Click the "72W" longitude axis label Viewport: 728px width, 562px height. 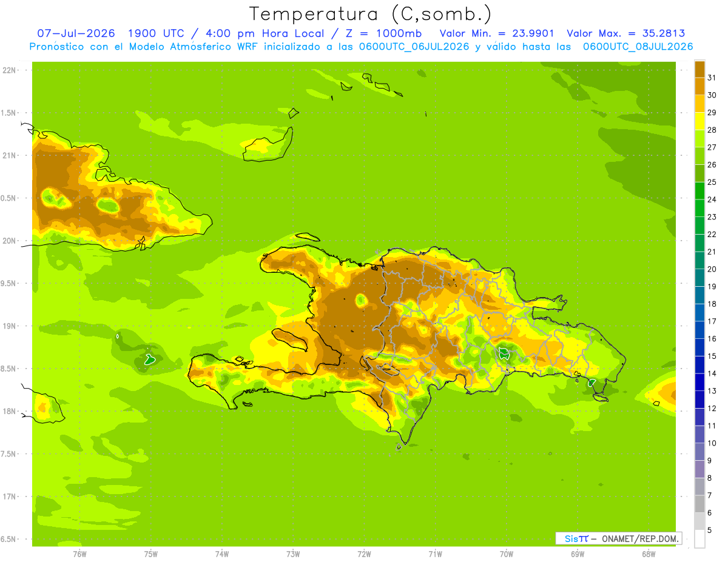coord(364,554)
